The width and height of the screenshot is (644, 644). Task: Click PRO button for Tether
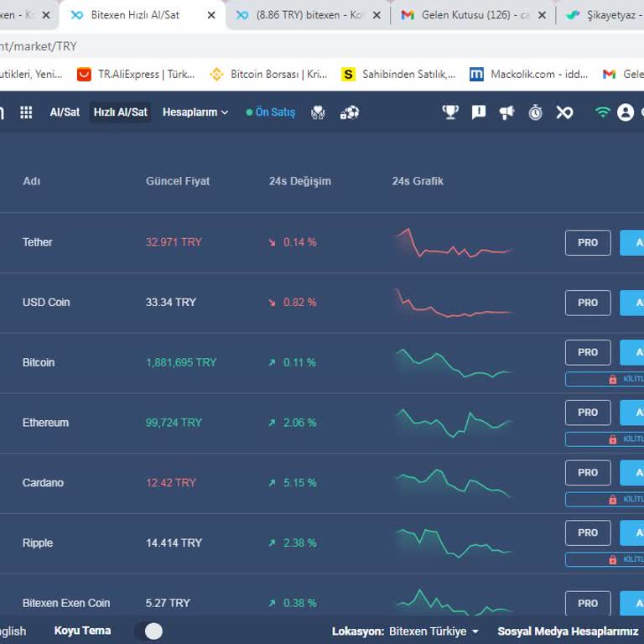click(588, 242)
